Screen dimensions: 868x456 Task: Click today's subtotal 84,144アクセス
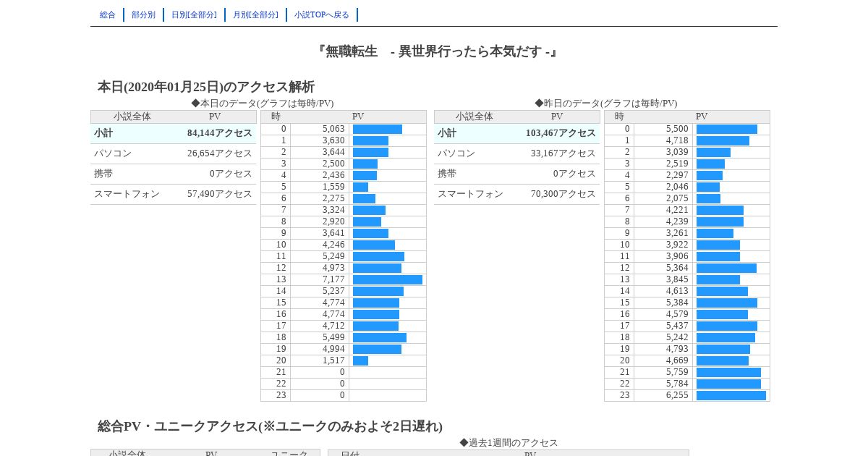coord(220,133)
